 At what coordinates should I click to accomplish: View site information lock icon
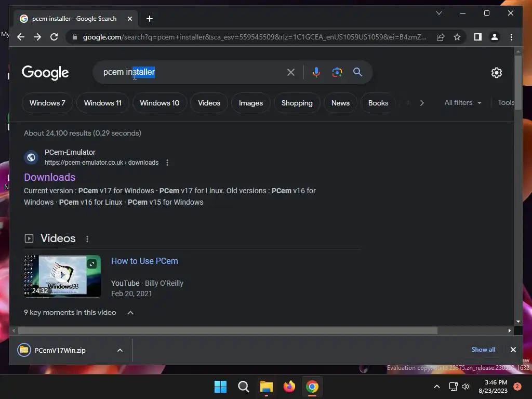point(75,37)
